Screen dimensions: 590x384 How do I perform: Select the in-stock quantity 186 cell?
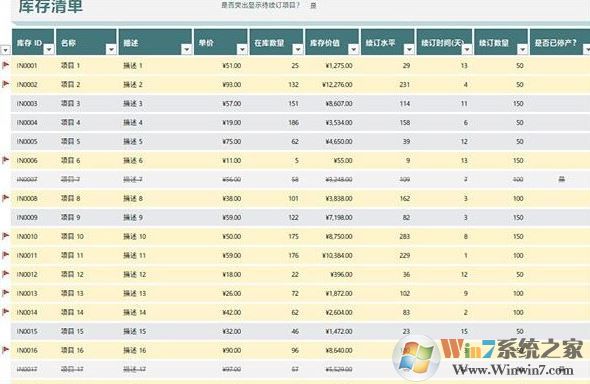pos(293,123)
